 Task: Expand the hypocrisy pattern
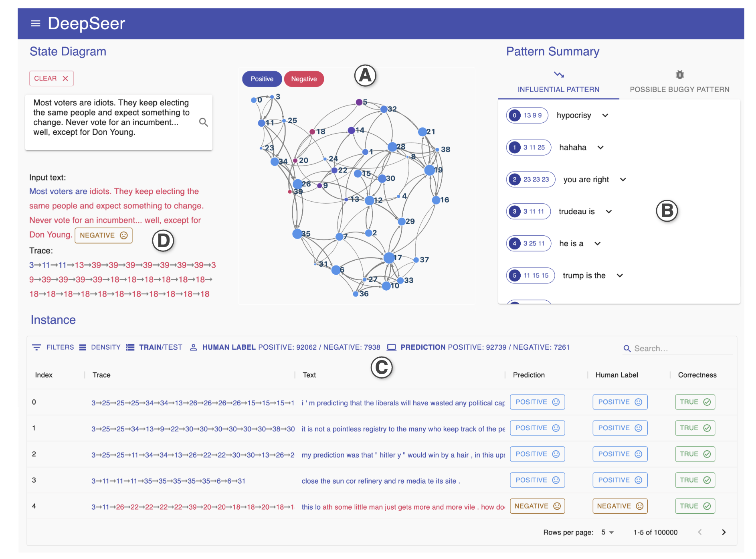[605, 115]
